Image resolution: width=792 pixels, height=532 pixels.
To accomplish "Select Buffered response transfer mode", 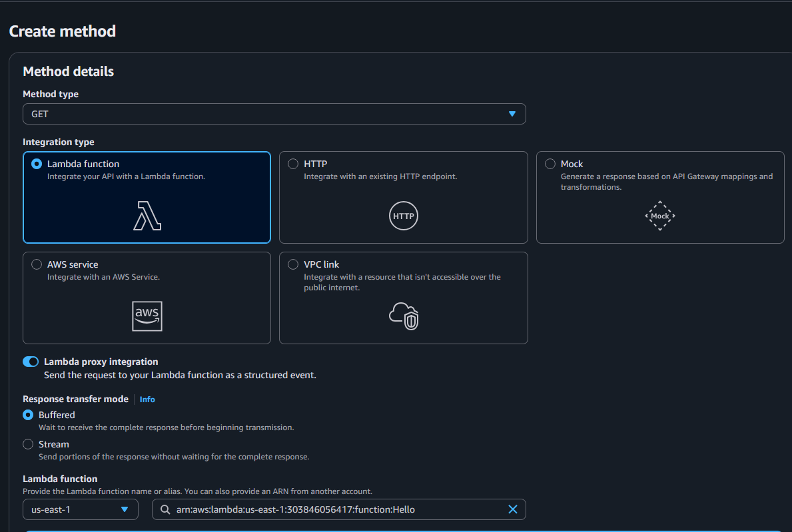I will [28, 415].
